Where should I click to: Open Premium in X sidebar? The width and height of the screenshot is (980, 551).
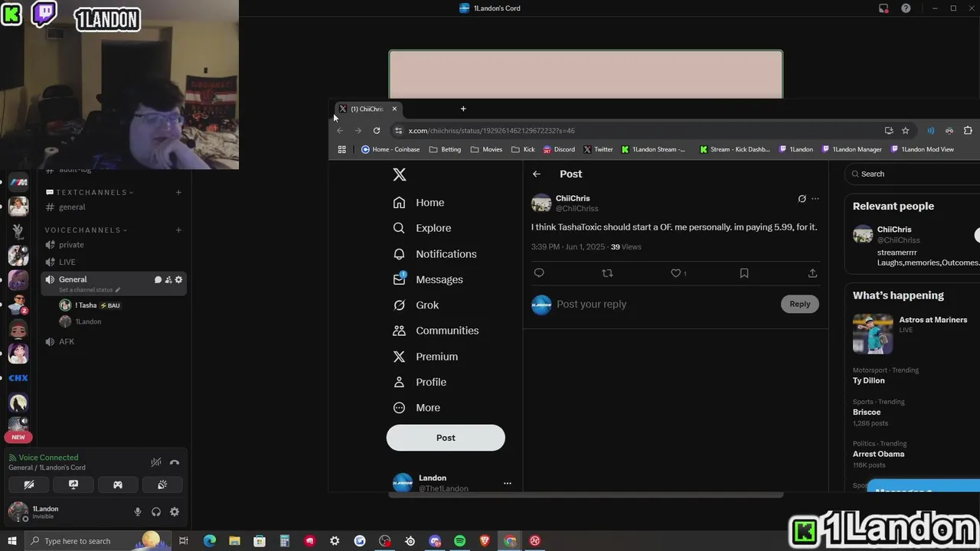(425, 357)
